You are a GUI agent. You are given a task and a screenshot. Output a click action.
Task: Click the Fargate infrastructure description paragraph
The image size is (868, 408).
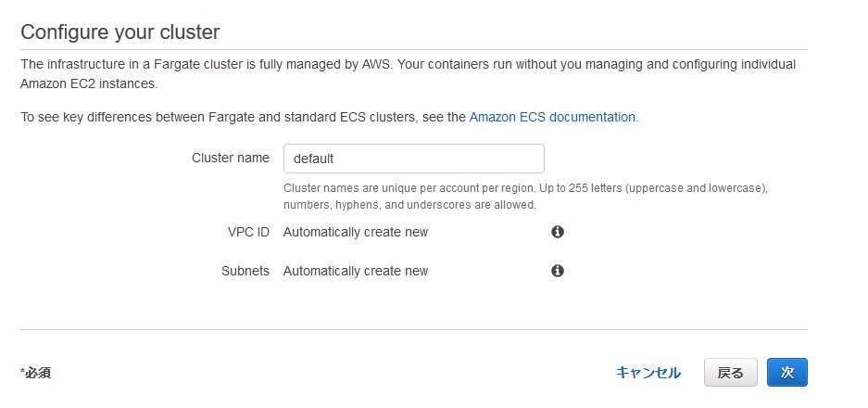tap(408, 73)
